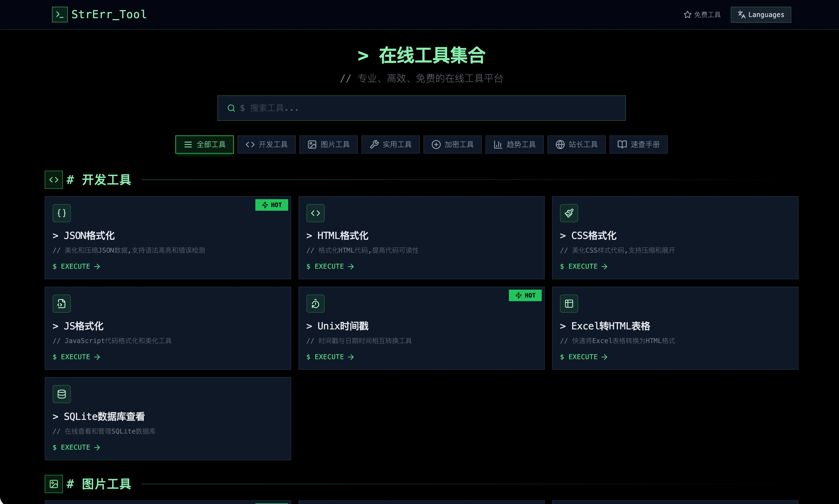
Task: Click EXECUTE on the Unix时间戳 card
Action: pos(330,357)
